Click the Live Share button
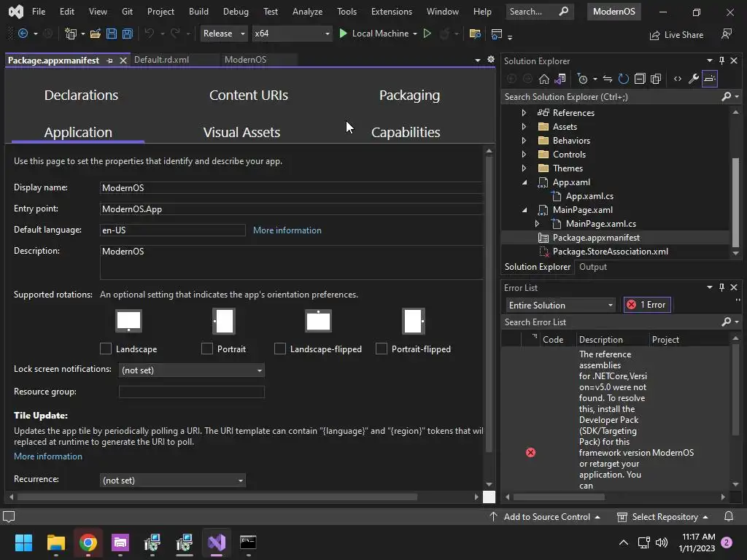The height and width of the screenshot is (560, 747). click(x=676, y=35)
